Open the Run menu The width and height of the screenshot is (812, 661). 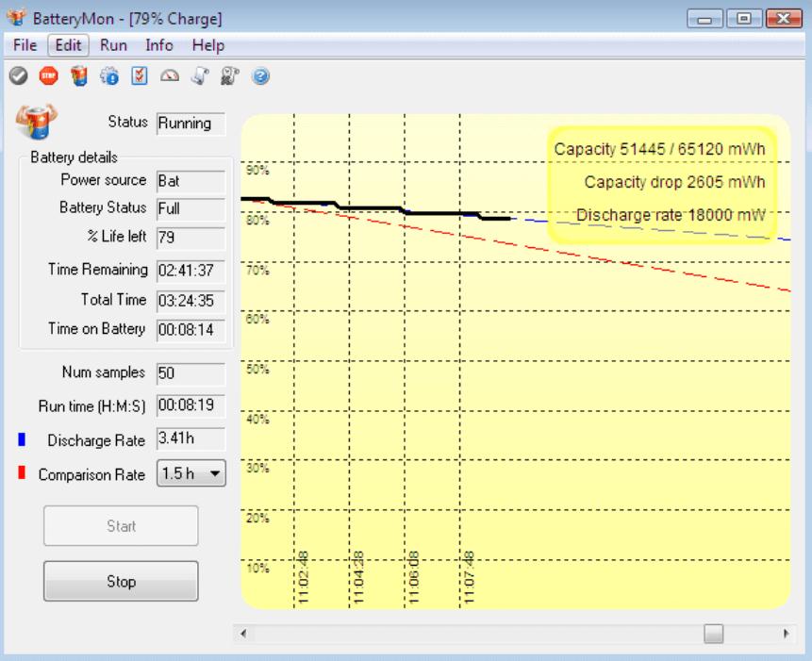click(x=113, y=45)
